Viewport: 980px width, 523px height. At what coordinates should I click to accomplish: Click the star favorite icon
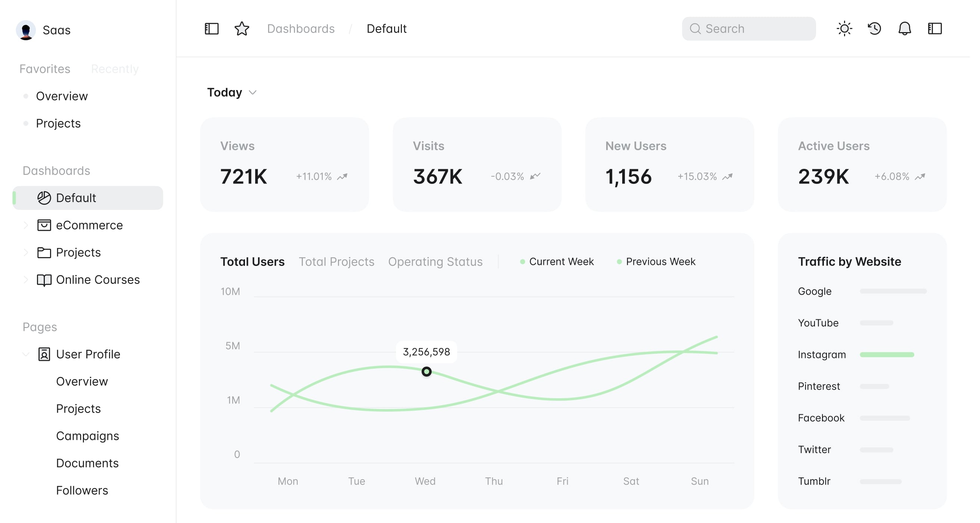click(x=242, y=28)
